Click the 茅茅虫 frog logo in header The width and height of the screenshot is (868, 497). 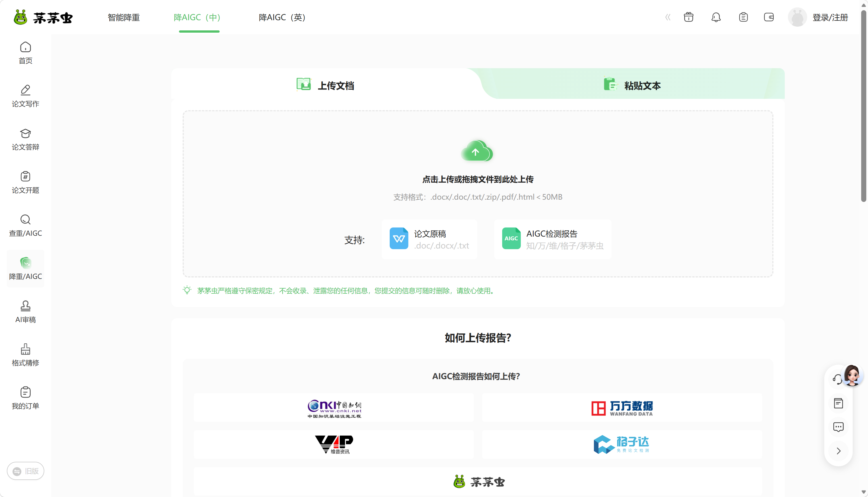(x=43, y=17)
